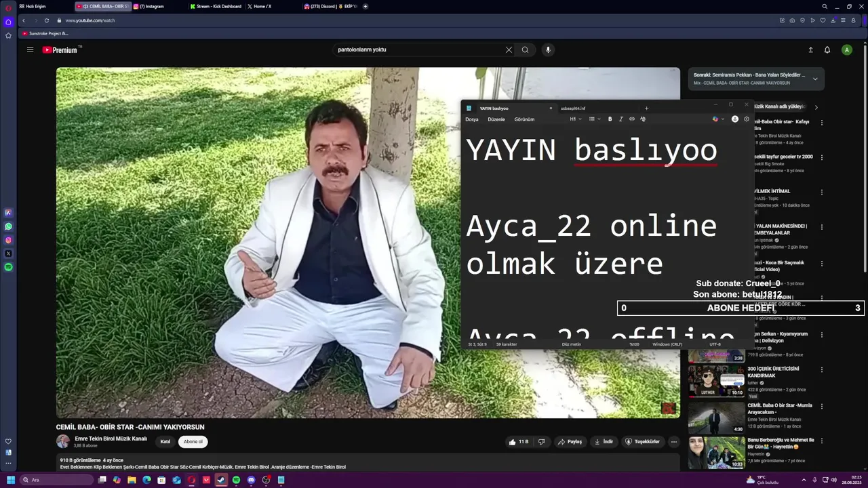Apply bold formatting in Notepad

(610, 119)
